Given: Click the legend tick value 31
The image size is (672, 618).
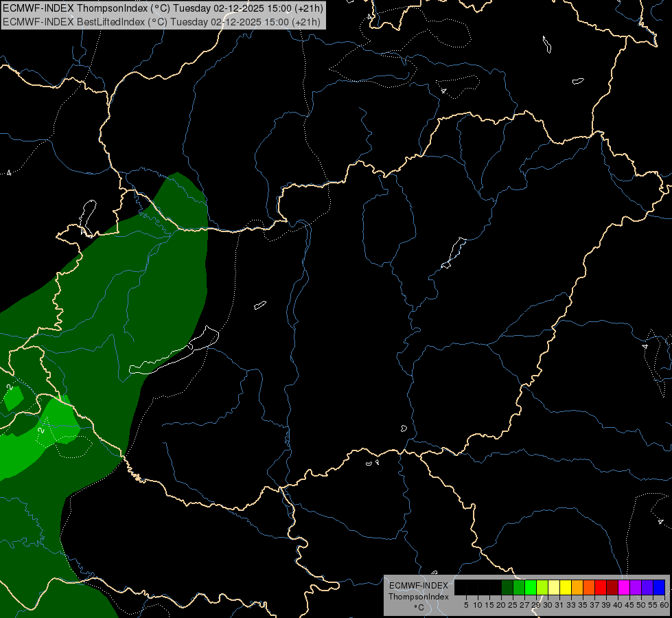Looking at the screenshot, I should point(559,605).
